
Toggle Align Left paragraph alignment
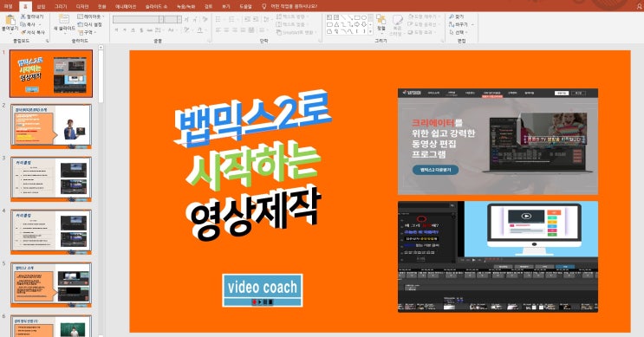[218, 30]
